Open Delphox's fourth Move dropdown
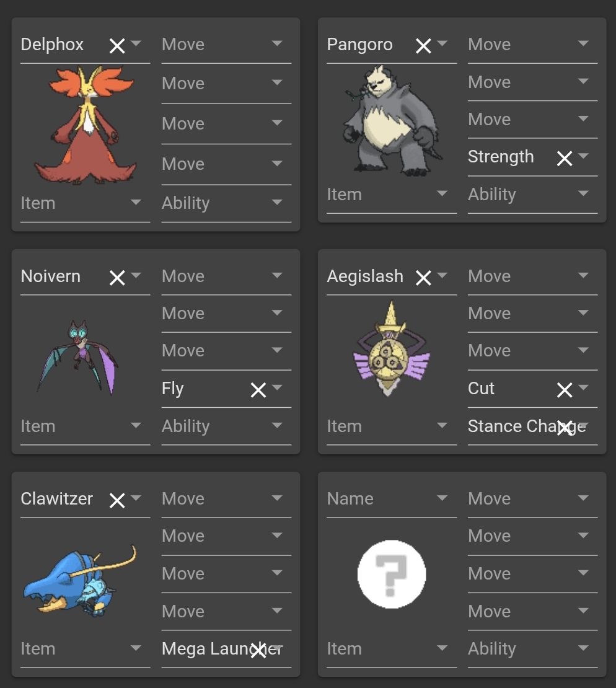The image size is (616, 688). point(226,164)
